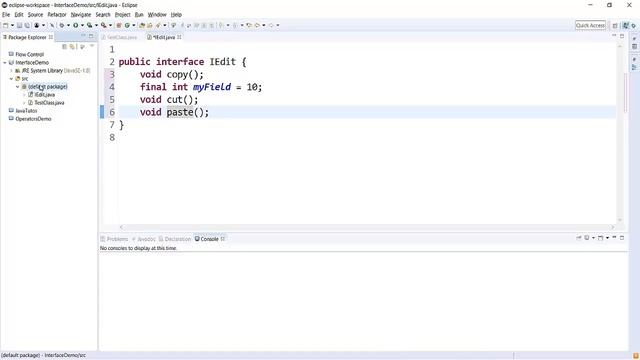Open the Open Console dropdown arrow
Viewport: 640px width, 360px height.
607,238
